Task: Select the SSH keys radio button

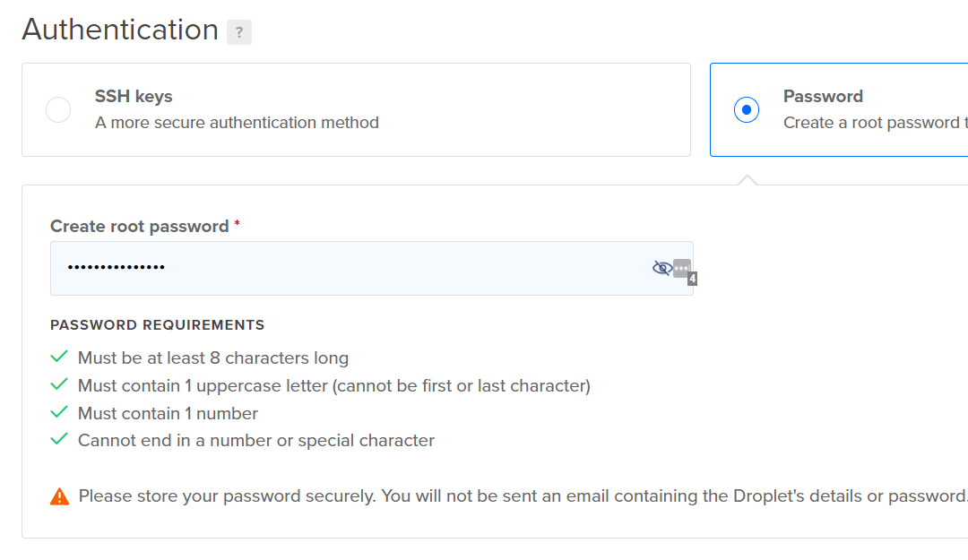Action: coord(58,110)
